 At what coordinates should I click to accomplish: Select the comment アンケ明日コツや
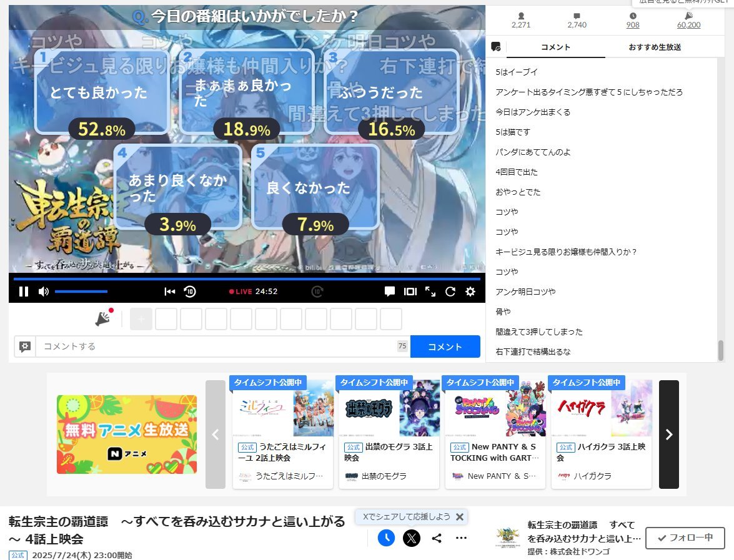(525, 292)
